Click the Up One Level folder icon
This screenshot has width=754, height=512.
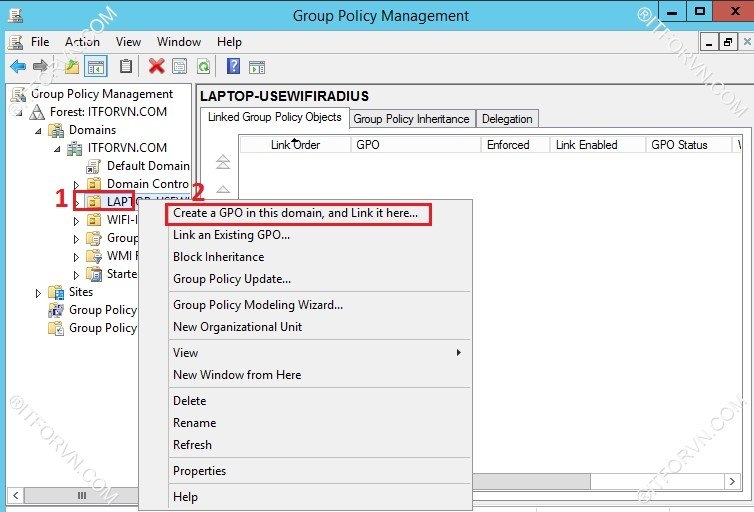[71, 67]
